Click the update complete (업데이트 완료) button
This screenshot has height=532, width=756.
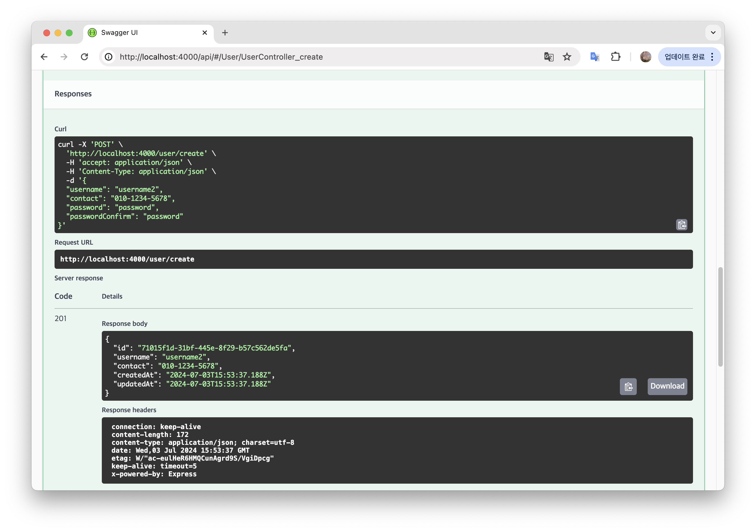(685, 57)
